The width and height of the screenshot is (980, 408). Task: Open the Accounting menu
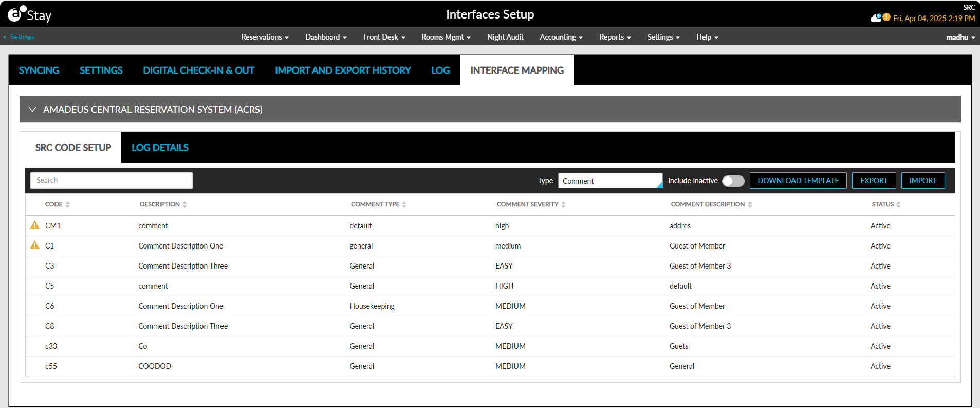(561, 37)
